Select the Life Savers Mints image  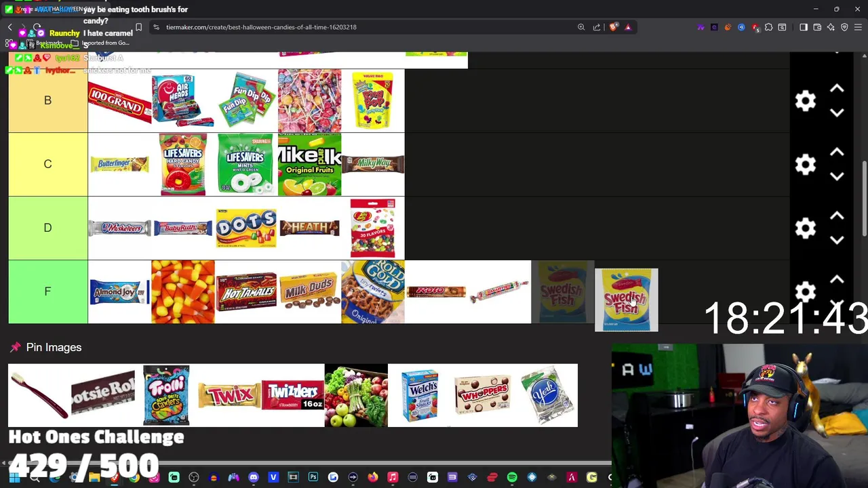coord(246,164)
